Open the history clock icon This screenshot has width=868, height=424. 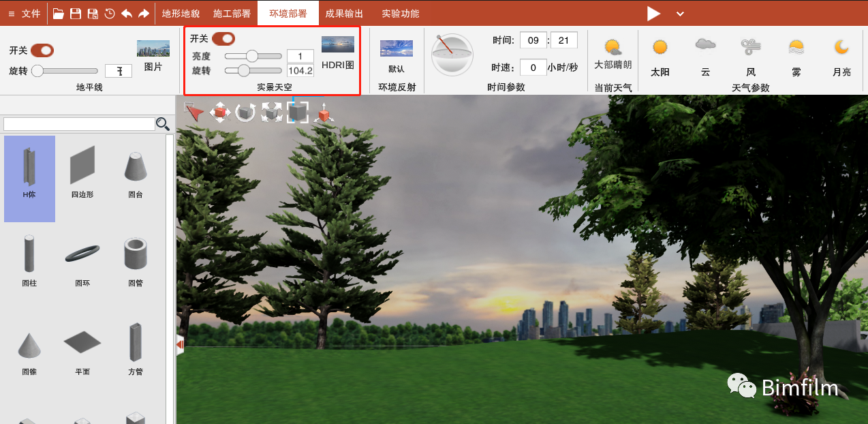tap(109, 14)
